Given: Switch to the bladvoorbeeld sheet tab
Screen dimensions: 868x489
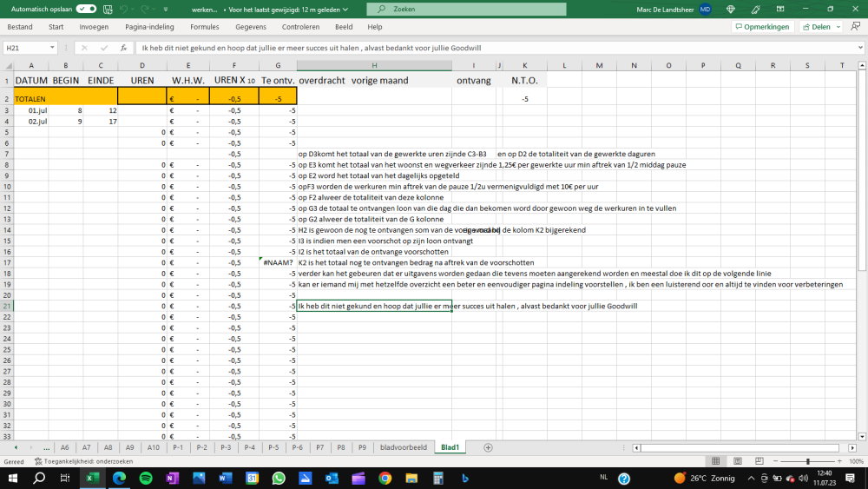Looking at the screenshot, I should click(404, 447).
